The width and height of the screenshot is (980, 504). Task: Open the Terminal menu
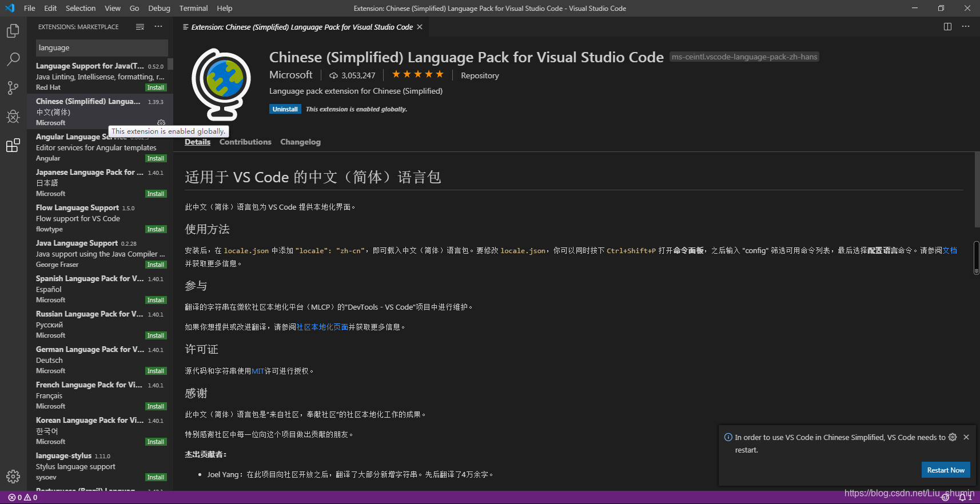[x=193, y=8]
